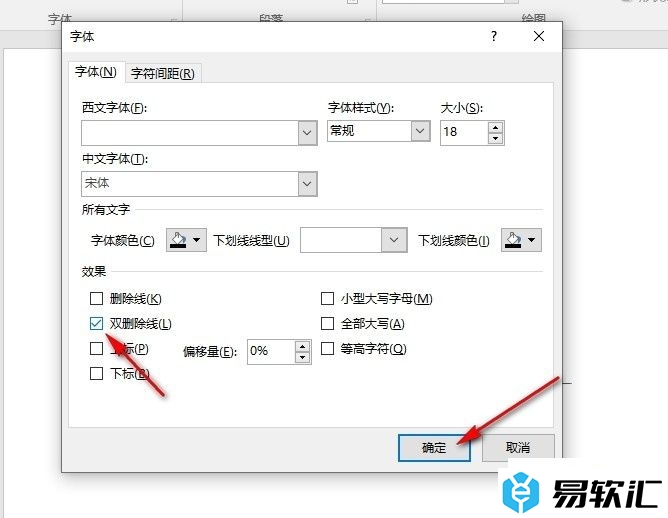The image size is (668, 518).
Task: Decrease font size with down spinner arrow
Action: click(x=495, y=138)
